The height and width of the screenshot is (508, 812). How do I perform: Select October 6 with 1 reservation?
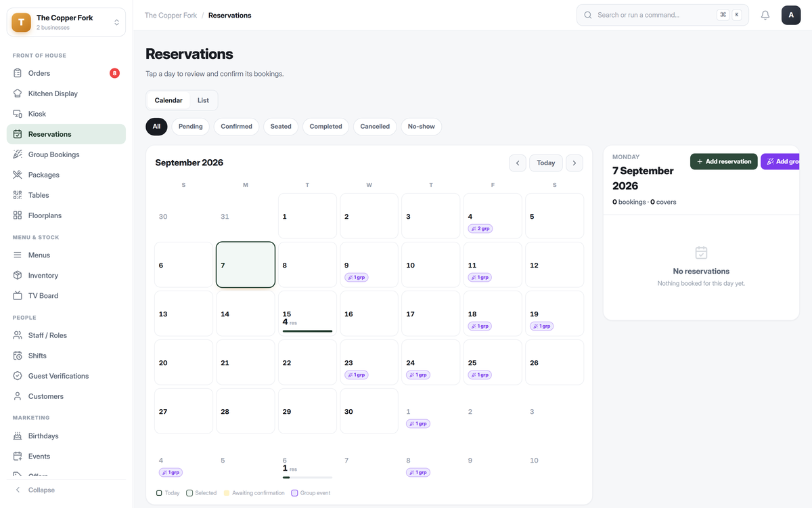click(x=307, y=460)
